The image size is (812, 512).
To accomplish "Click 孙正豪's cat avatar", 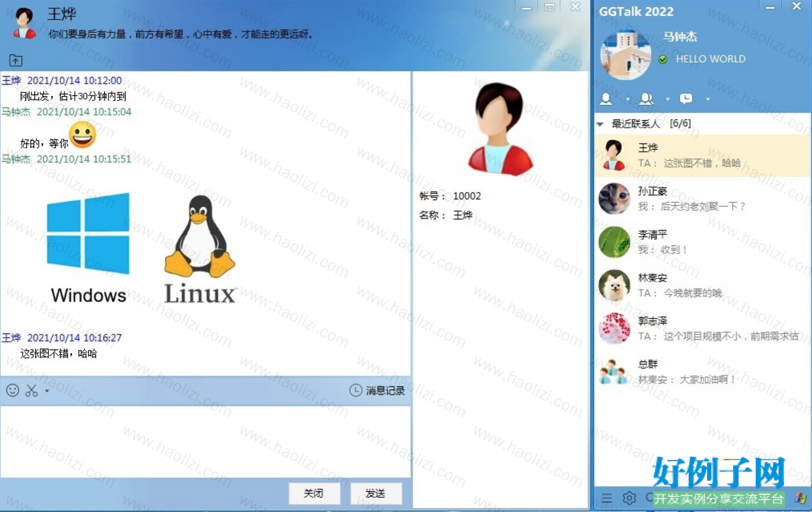I will [x=614, y=199].
